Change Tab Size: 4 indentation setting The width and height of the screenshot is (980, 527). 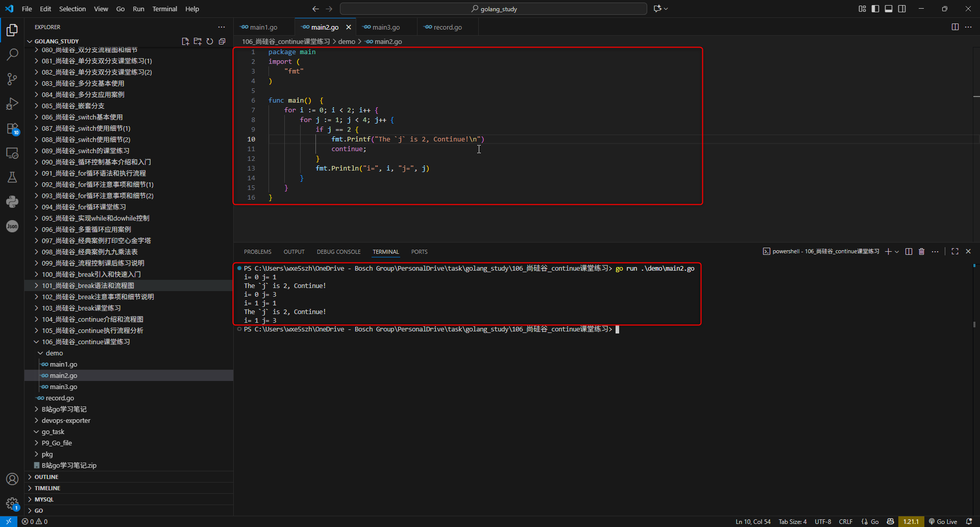click(793, 521)
